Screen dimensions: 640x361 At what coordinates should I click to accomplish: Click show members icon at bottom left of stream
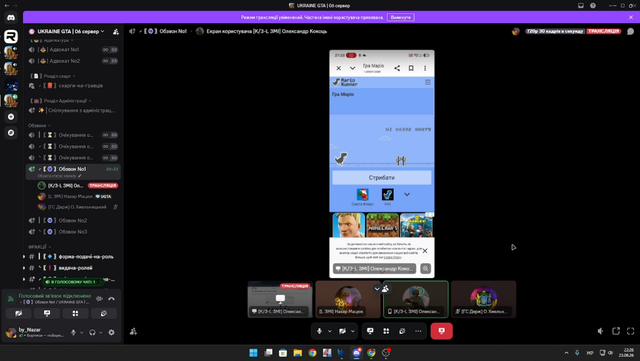133,331
